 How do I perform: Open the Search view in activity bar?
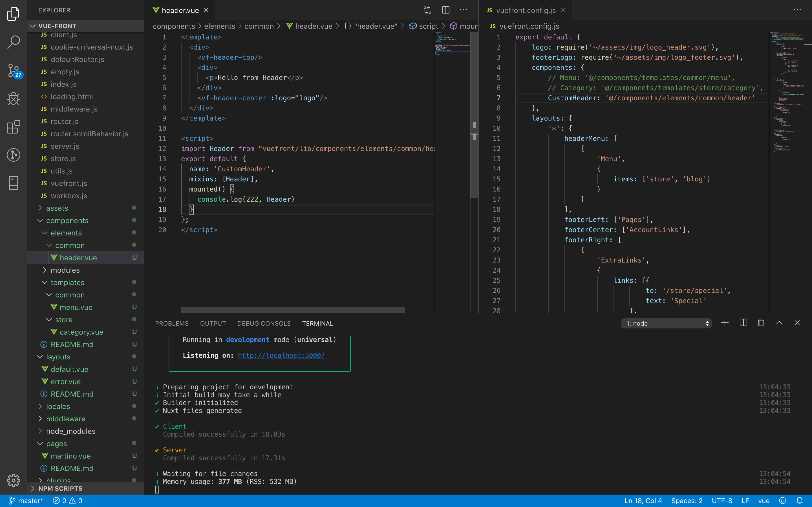(x=14, y=42)
